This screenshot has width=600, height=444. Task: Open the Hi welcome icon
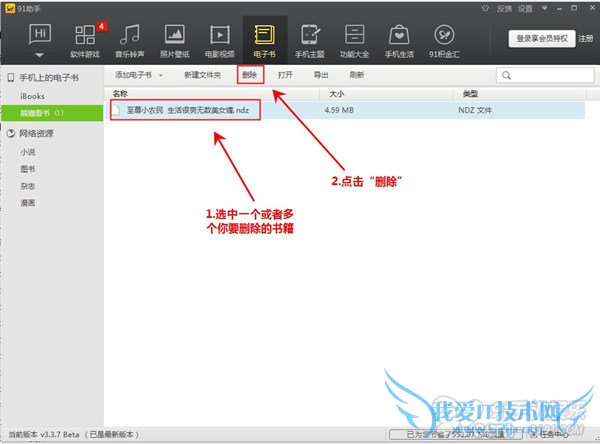coord(40,34)
